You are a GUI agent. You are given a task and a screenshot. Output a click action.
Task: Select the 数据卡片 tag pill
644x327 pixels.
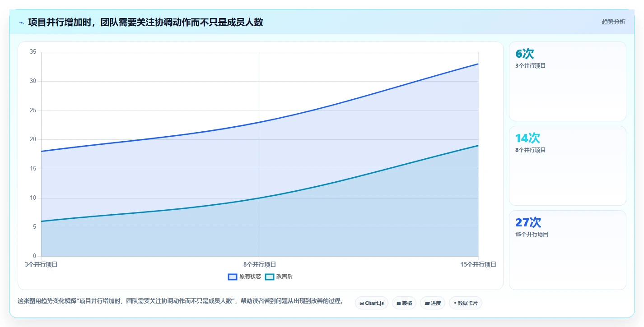coord(466,303)
